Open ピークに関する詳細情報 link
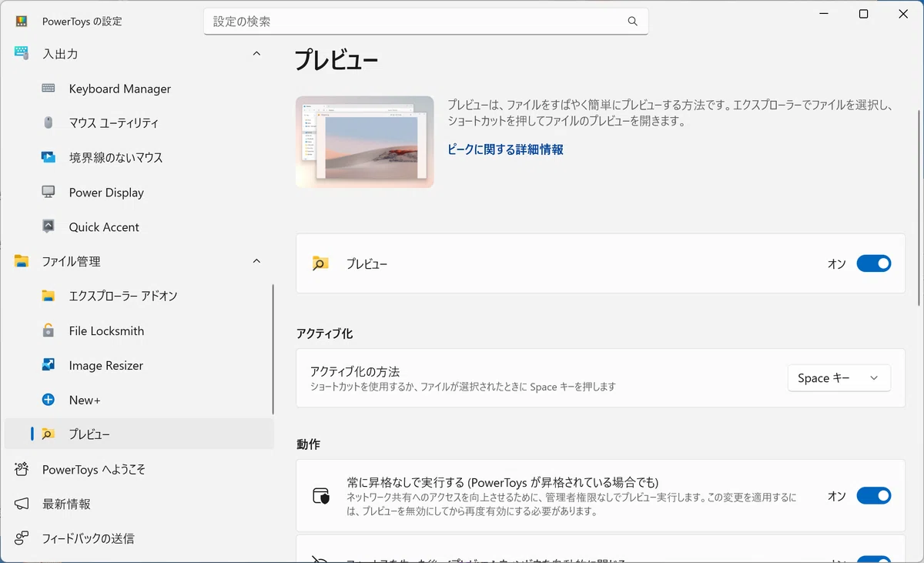This screenshot has width=924, height=563. click(506, 149)
